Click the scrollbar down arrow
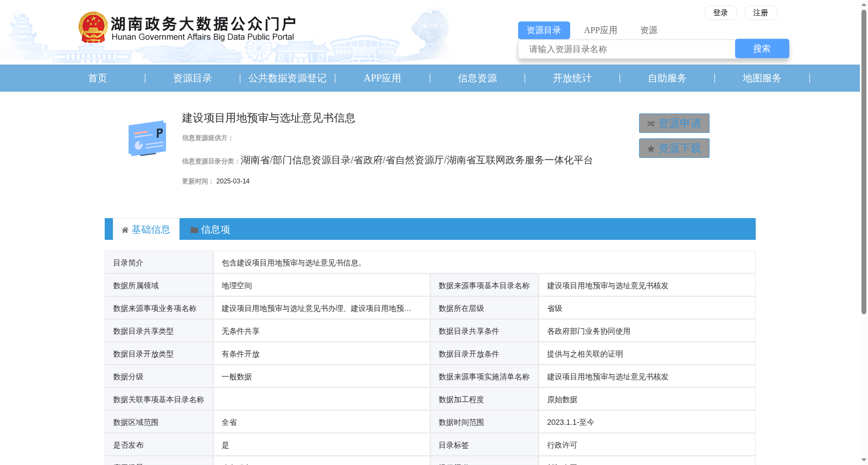Viewport: 868px width, 465px height. point(864,460)
